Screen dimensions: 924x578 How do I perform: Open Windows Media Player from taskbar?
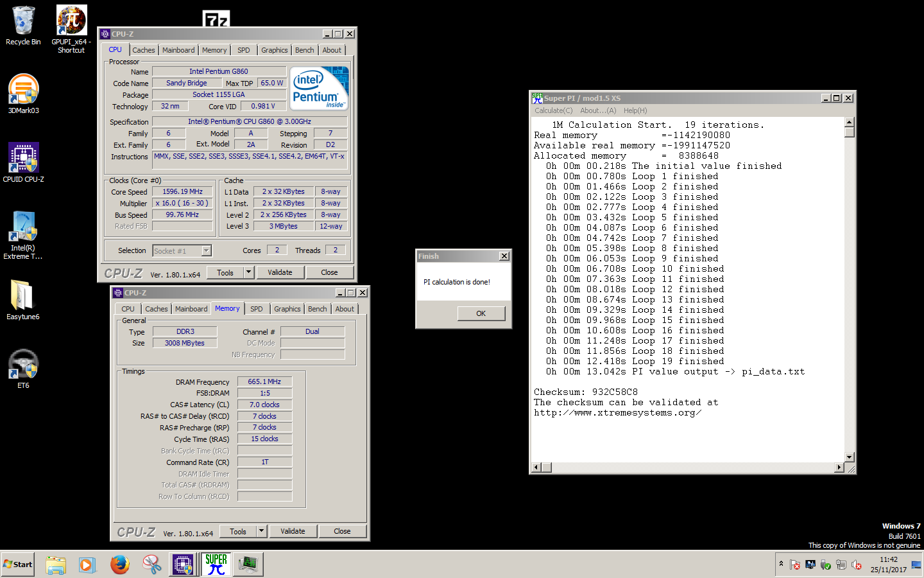coord(87,565)
